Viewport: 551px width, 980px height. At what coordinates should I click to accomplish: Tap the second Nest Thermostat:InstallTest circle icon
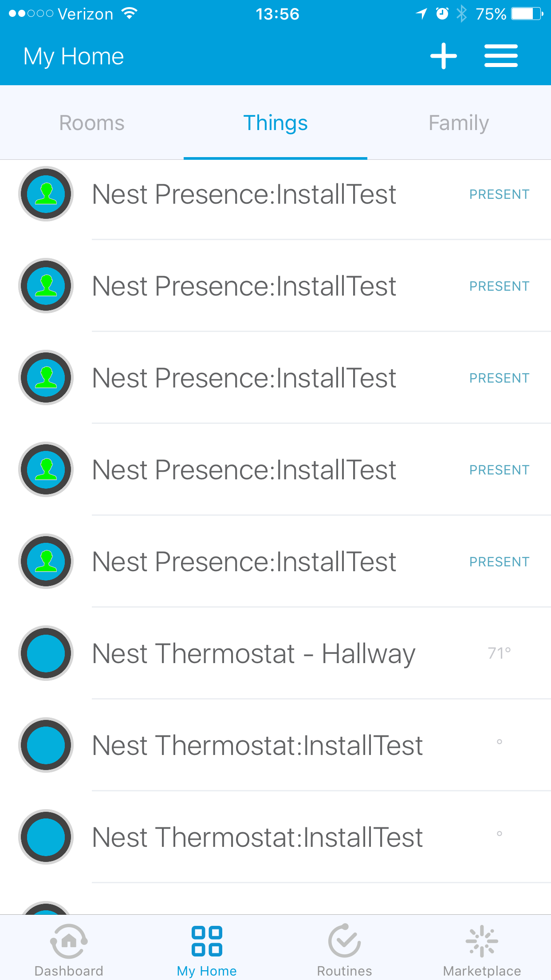46,837
